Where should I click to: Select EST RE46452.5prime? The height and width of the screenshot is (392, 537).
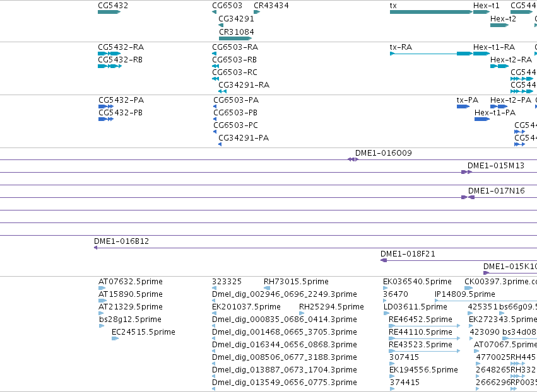coord(424,326)
